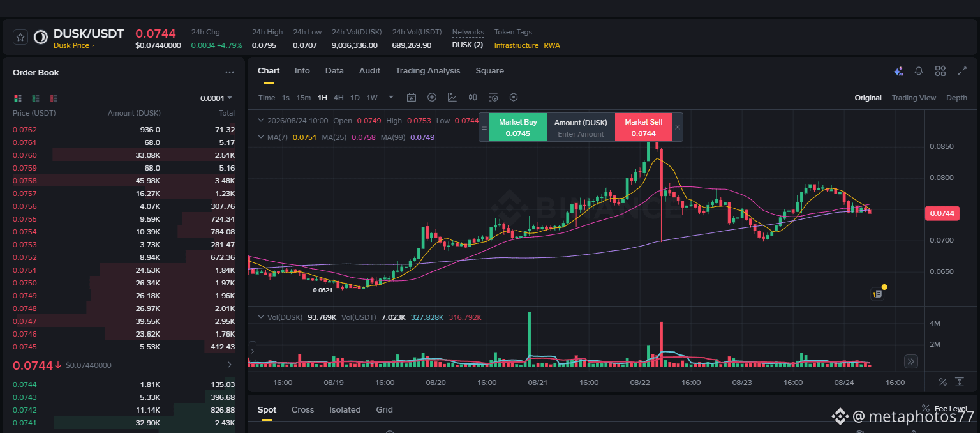Open the go-to-date calendar icon
The width and height of the screenshot is (980, 433).
pyautogui.click(x=412, y=98)
